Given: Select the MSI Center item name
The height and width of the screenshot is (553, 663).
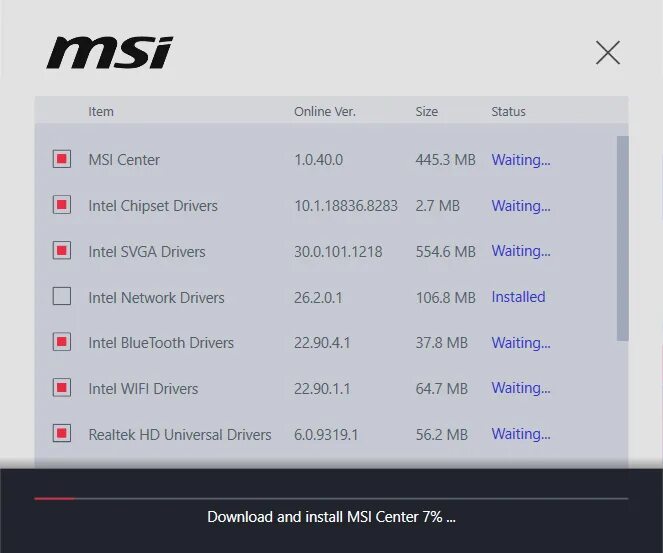Looking at the screenshot, I should point(124,160).
